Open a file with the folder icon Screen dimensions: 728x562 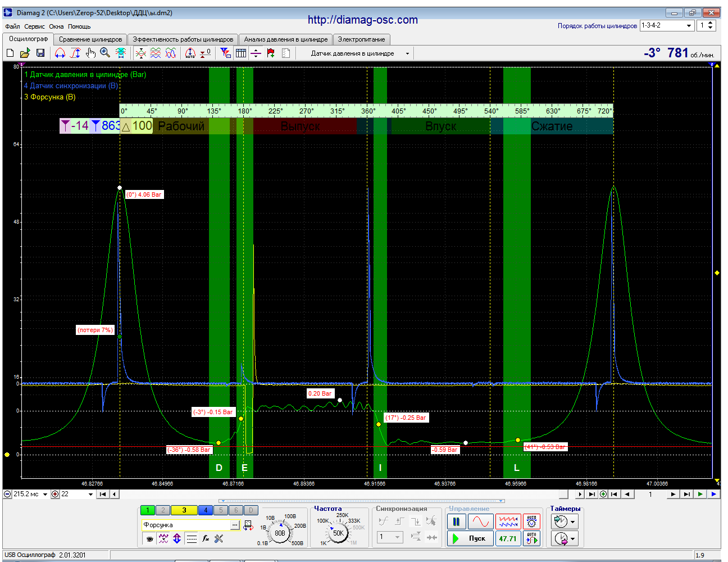tap(25, 53)
